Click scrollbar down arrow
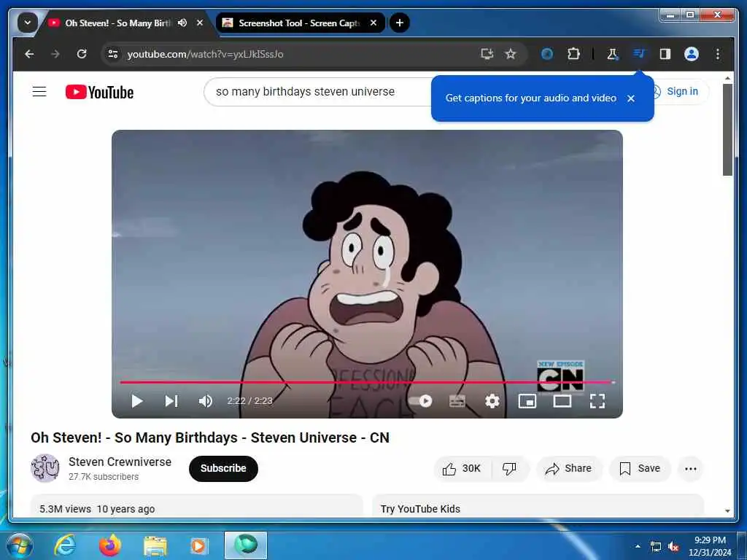This screenshot has width=747, height=560. 727,511
